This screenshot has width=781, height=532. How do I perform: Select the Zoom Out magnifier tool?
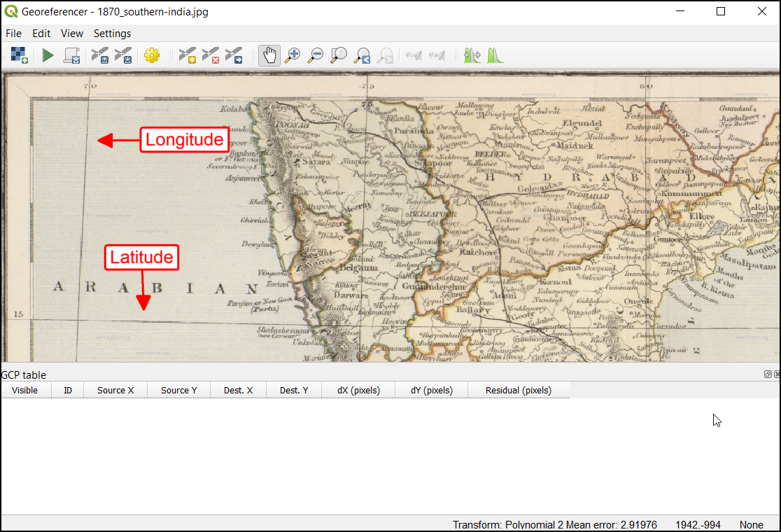point(316,55)
